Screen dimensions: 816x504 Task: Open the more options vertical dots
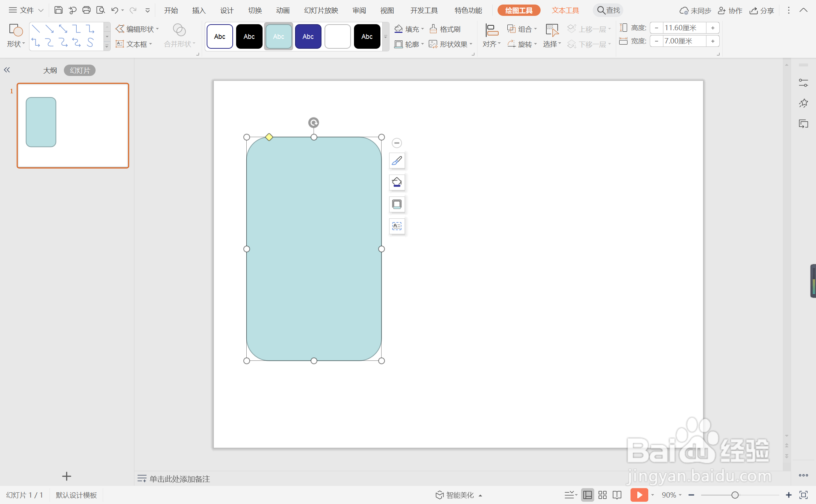pos(788,10)
